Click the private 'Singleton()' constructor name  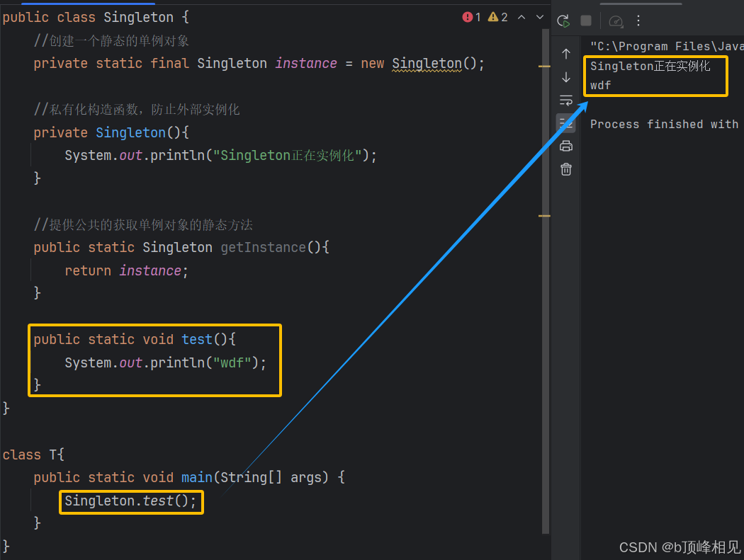tap(130, 133)
